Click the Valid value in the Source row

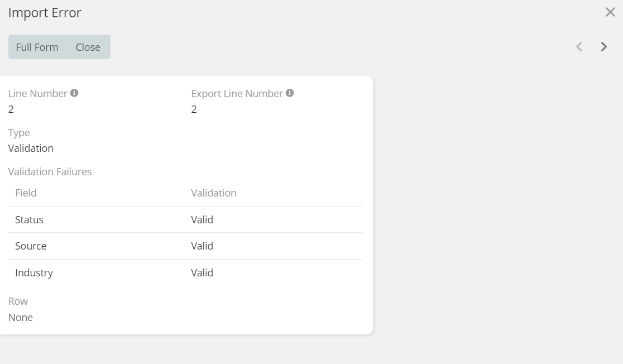pyautogui.click(x=202, y=246)
